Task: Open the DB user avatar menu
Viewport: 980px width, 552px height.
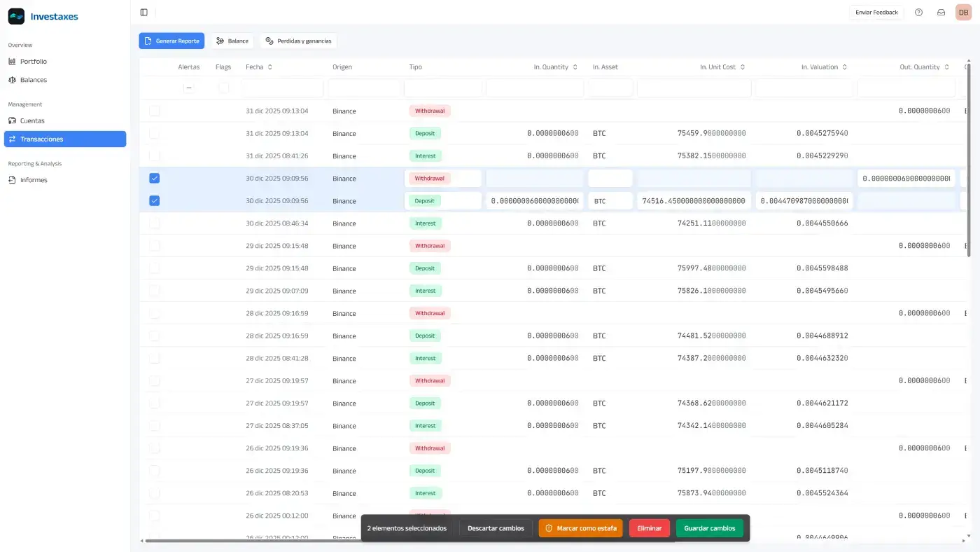Action: click(x=964, y=12)
